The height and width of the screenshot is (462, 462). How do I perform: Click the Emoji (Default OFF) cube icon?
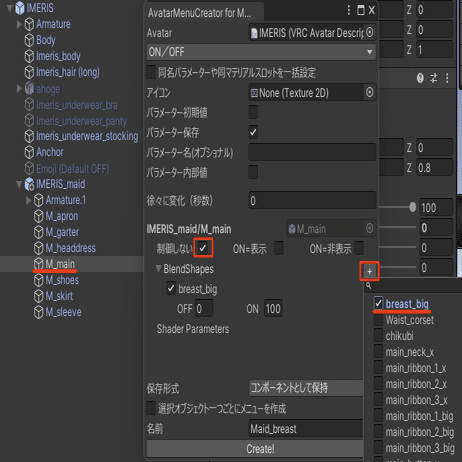29,168
